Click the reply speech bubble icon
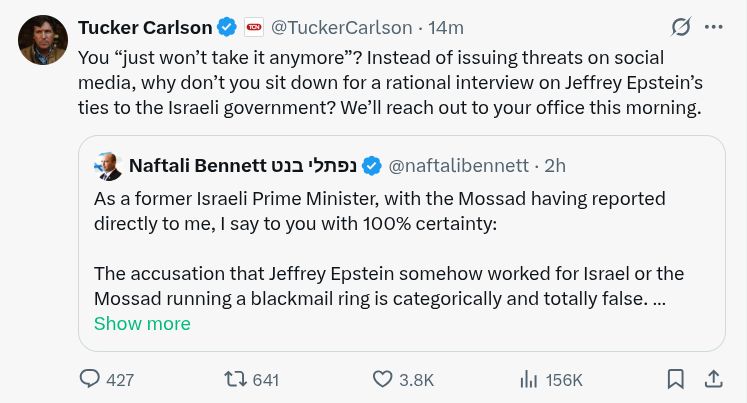Viewport: 747px width, 403px height. pos(89,379)
